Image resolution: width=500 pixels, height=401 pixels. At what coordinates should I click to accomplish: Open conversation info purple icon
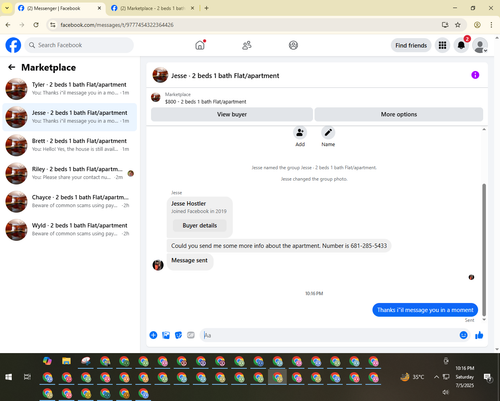pyautogui.click(x=475, y=75)
